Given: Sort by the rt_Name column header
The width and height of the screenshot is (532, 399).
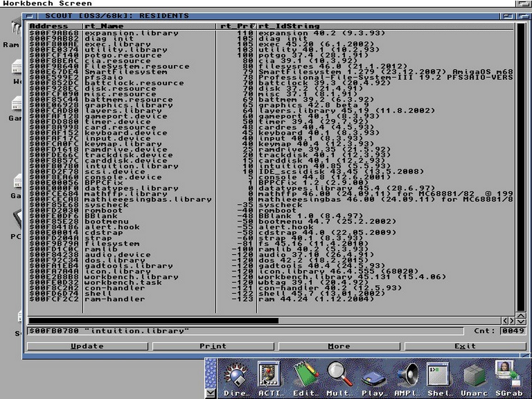Looking at the screenshot, I should [x=149, y=26].
